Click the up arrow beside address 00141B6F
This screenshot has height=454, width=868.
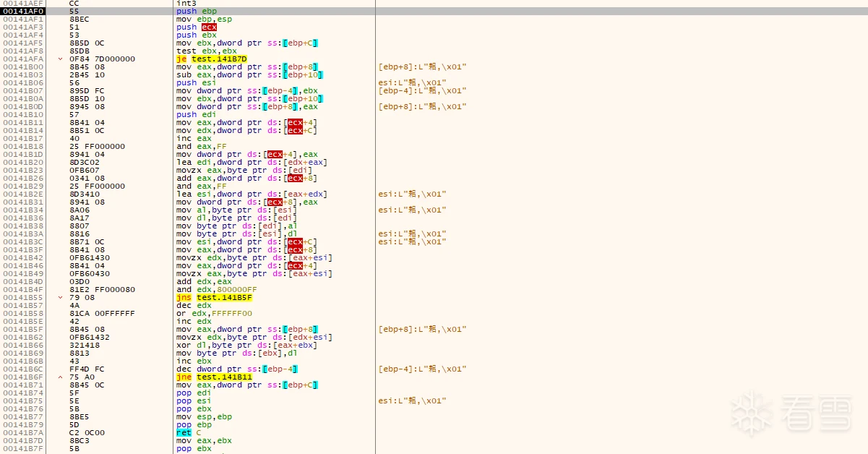(61, 377)
